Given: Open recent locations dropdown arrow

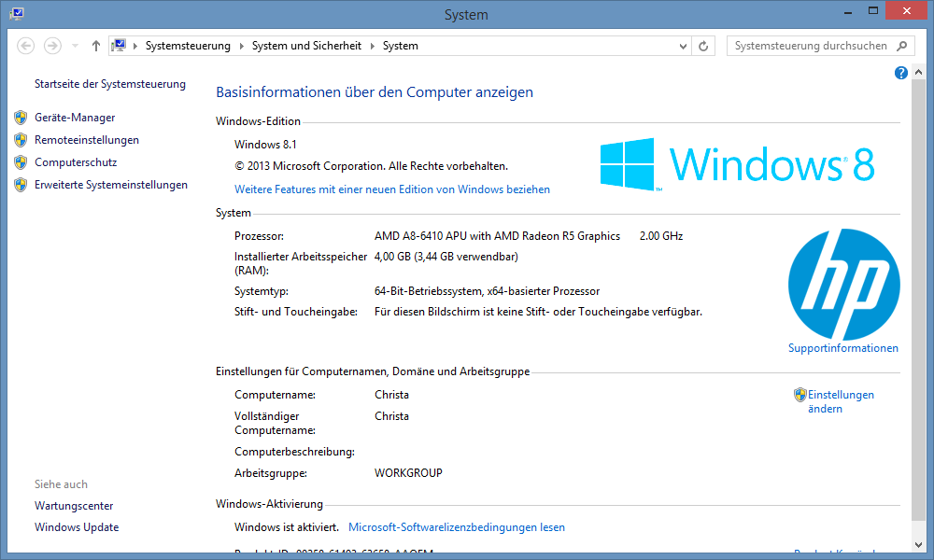Looking at the screenshot, I should pyautogui.click(x=75, y=46).
